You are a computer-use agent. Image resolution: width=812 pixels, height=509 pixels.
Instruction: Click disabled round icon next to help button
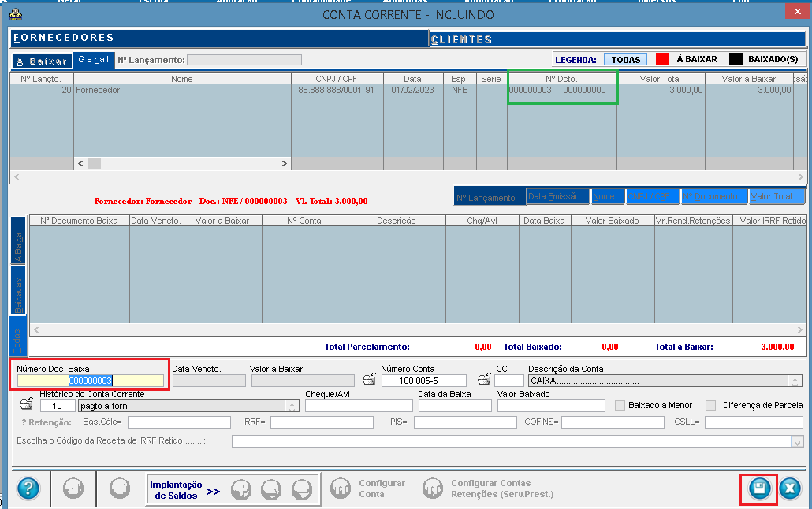pos(73,489)
